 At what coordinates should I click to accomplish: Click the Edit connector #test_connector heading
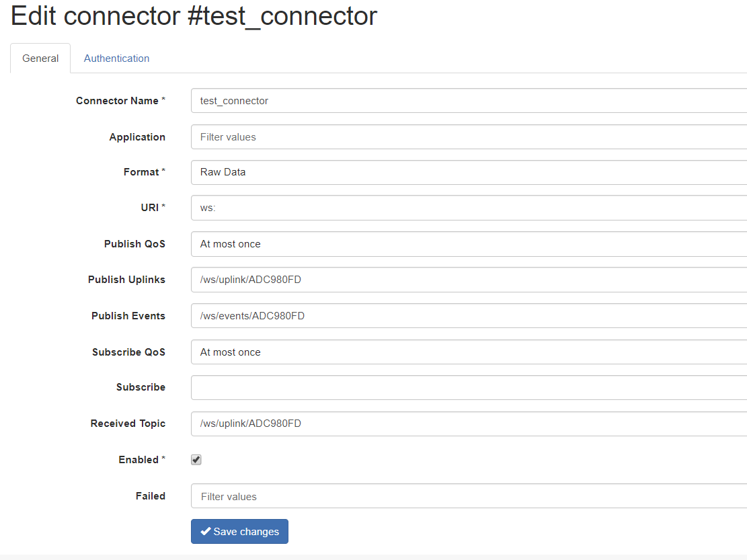pyautogui.click(x=193, y=16)
